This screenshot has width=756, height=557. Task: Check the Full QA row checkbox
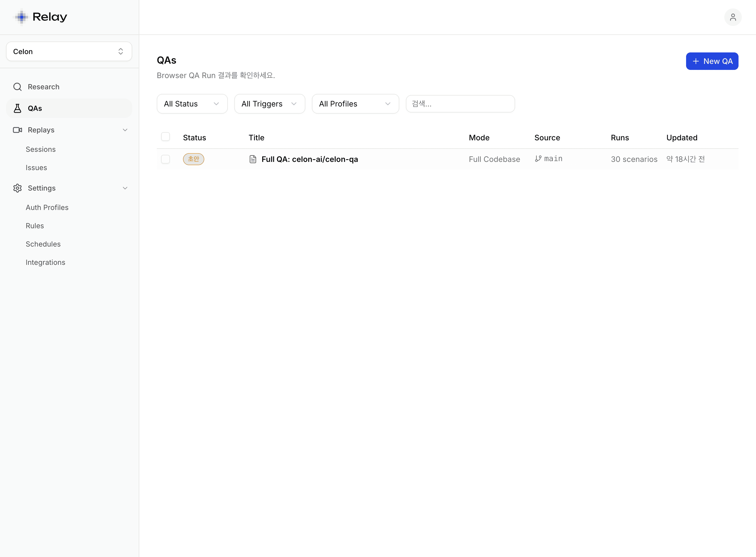coord(166,159)
